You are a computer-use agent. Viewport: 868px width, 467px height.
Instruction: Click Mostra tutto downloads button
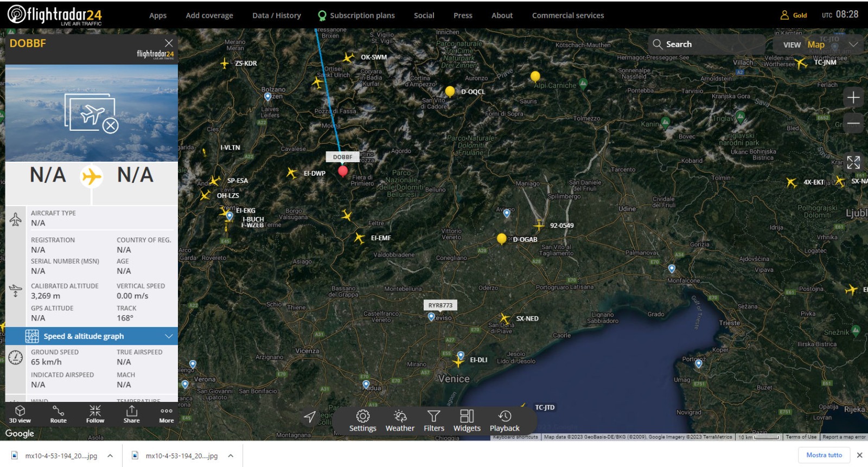coord(824,455)
